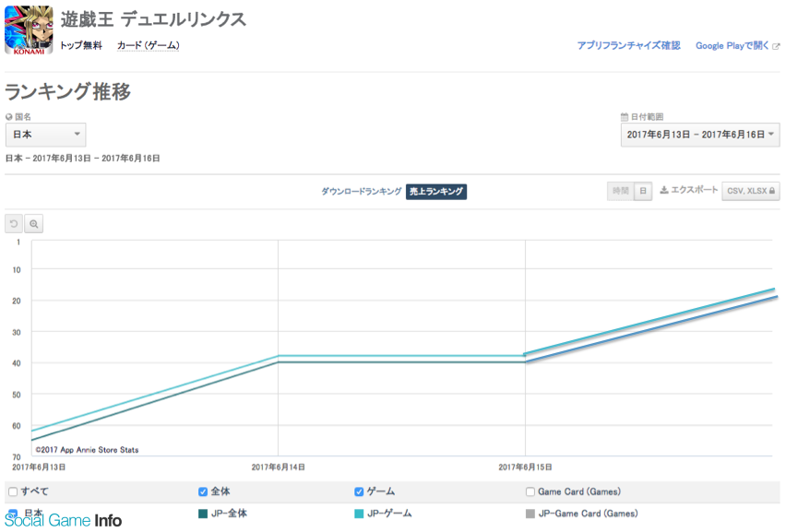The width and height of the screenshot is (786, 532).
Task: Reset the chart zoom with the undo icon
Action: [x=14, y=223]
